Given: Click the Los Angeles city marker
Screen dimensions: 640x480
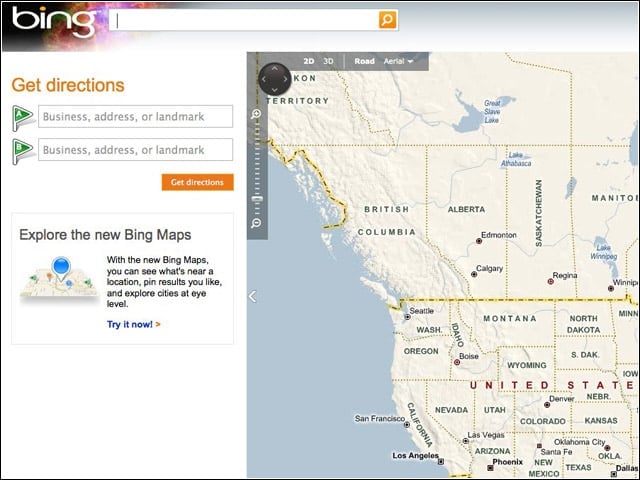Looking at the screenshot, I should 441,462.
